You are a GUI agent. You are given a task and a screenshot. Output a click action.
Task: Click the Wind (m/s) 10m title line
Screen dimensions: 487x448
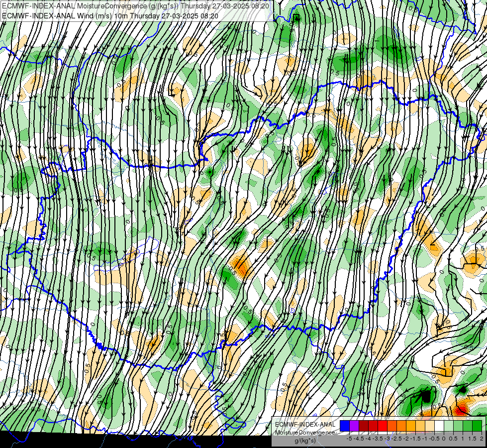tap(110, 16)
